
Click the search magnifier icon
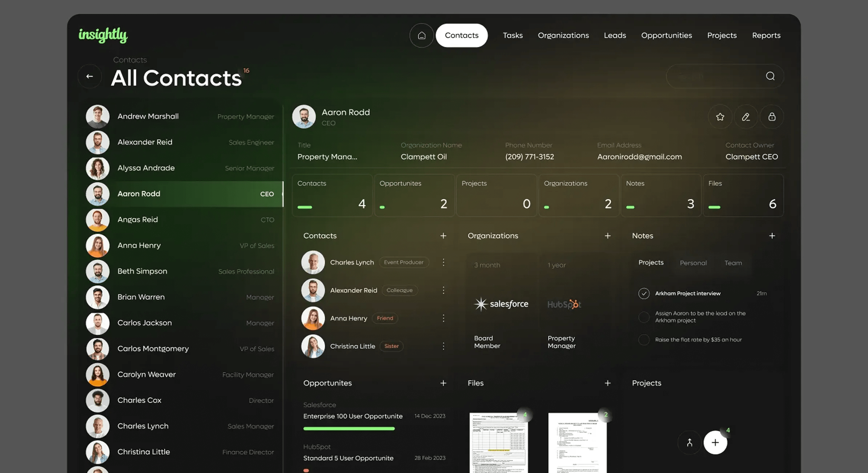tap(770, 76)
